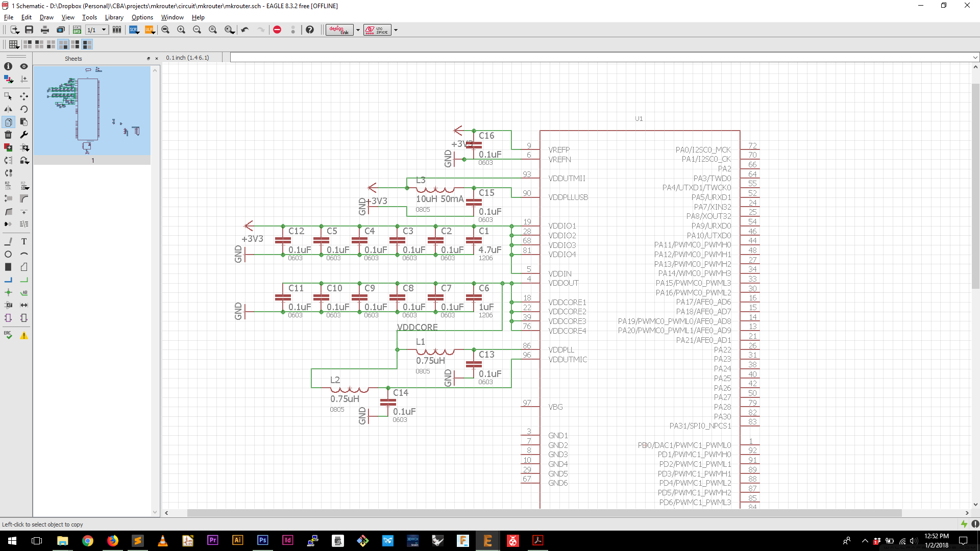
Task: Click the Print icon
Action: tap(45, 30)
